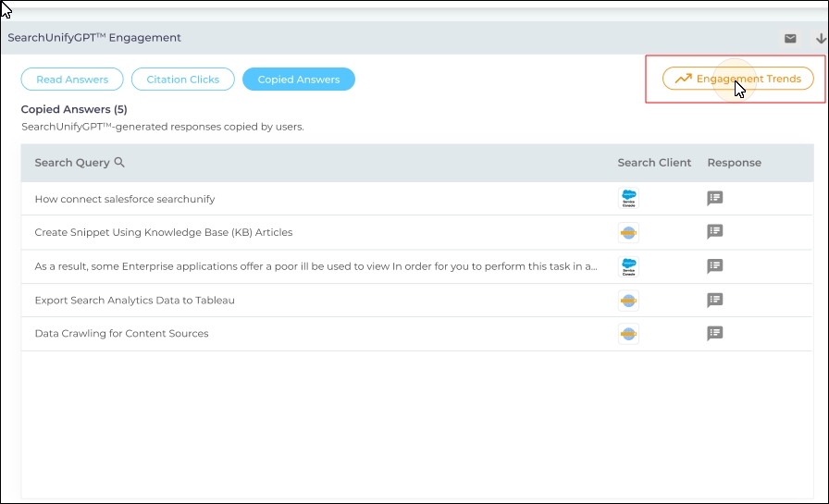
Task: Click search client icon for 'Data Crawling' row
Action: (x=628, y=334)
